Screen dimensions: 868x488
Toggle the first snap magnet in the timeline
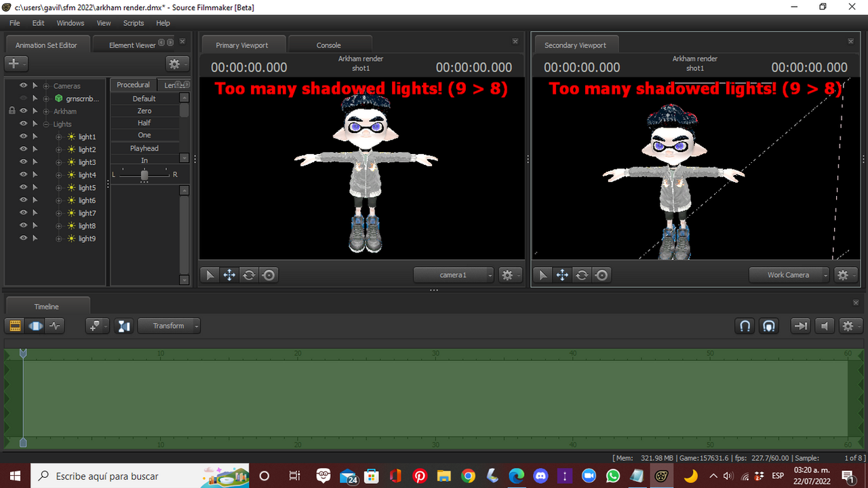point(745,326)
